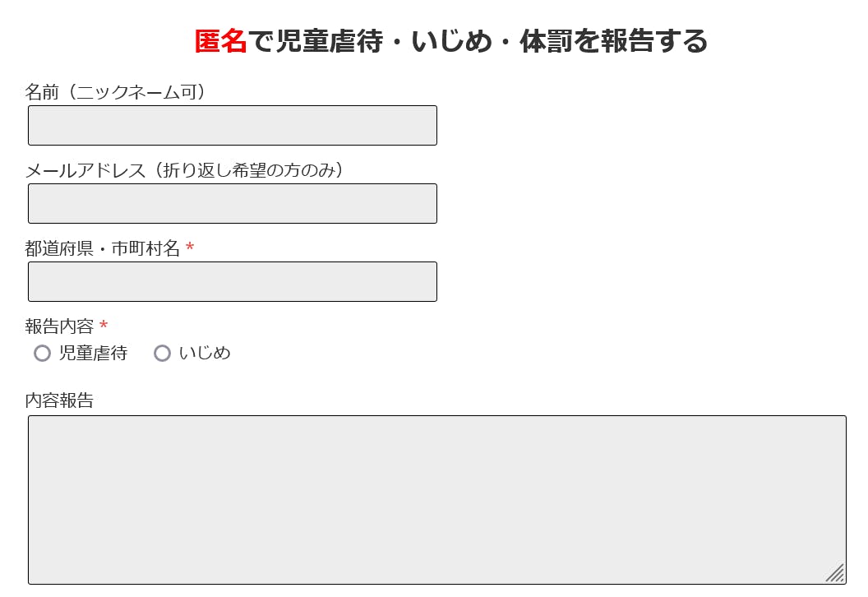Image resolution: width=868 pixels, height=597 pixels.
Task: Click inside the 内容報告 text area
Action: coord(436,500)
